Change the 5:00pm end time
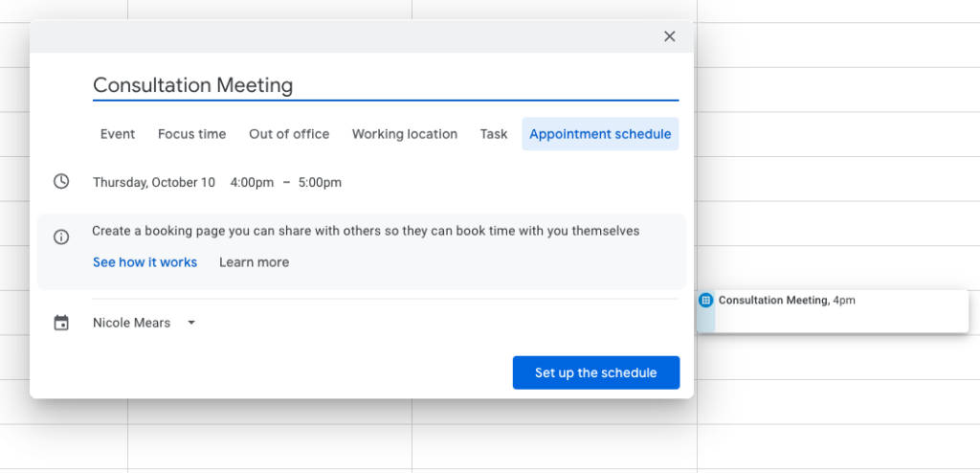This screenshot has height=473, width=980. pyautogui.click(x=320, y=182)
